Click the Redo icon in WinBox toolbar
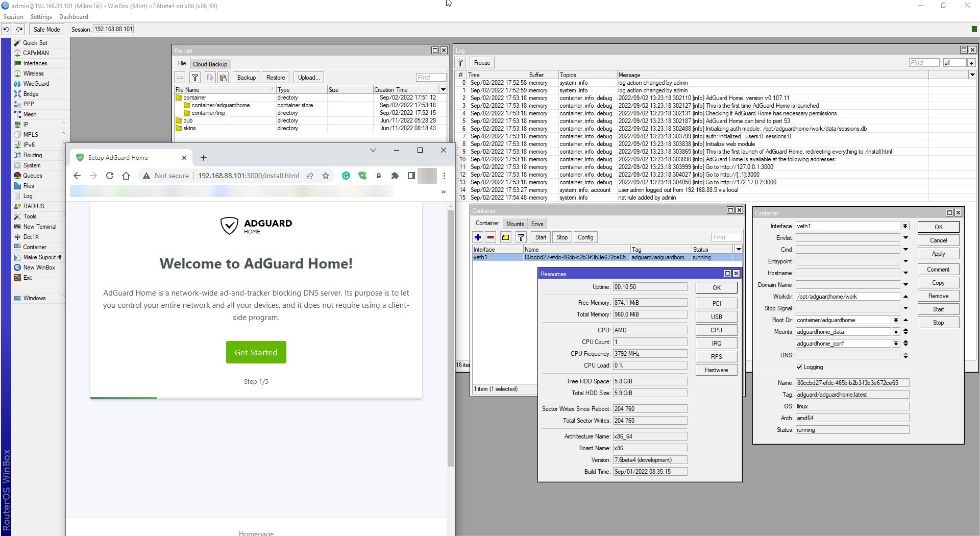This screenshot has width=980, height=536. coord(19,29)
